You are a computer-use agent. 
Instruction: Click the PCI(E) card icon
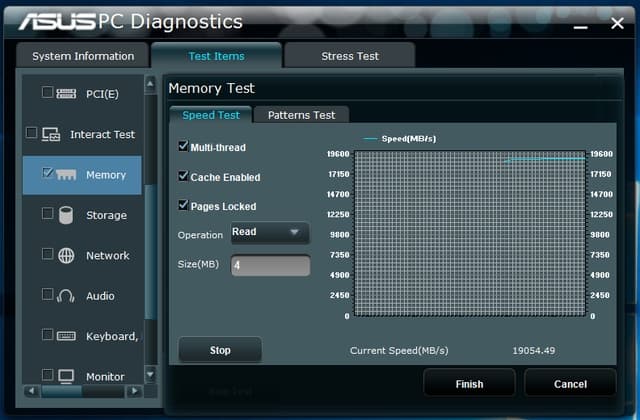point(66,94)
